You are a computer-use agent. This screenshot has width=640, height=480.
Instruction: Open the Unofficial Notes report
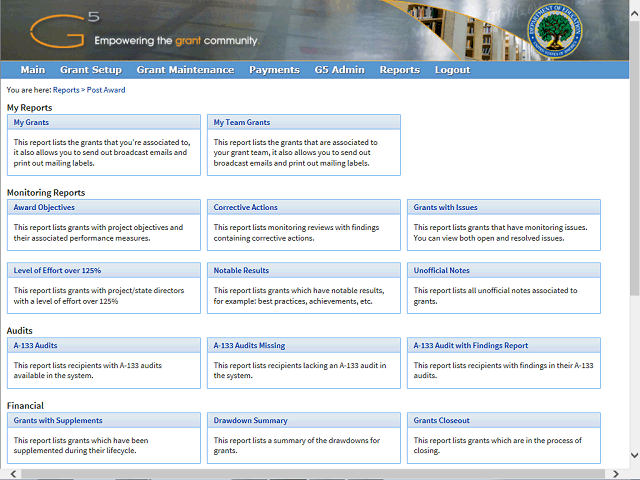442,271
